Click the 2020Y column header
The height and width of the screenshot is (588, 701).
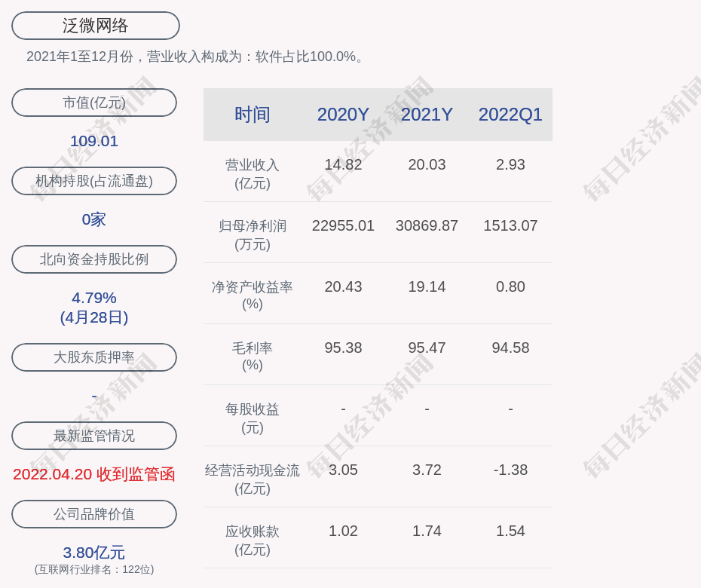coord(343,115)
